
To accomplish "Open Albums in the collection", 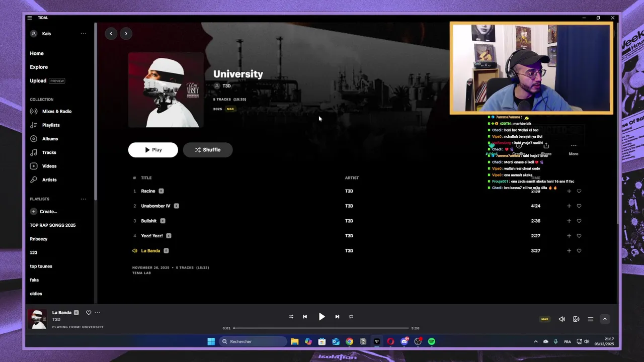I will coord(44,139).
